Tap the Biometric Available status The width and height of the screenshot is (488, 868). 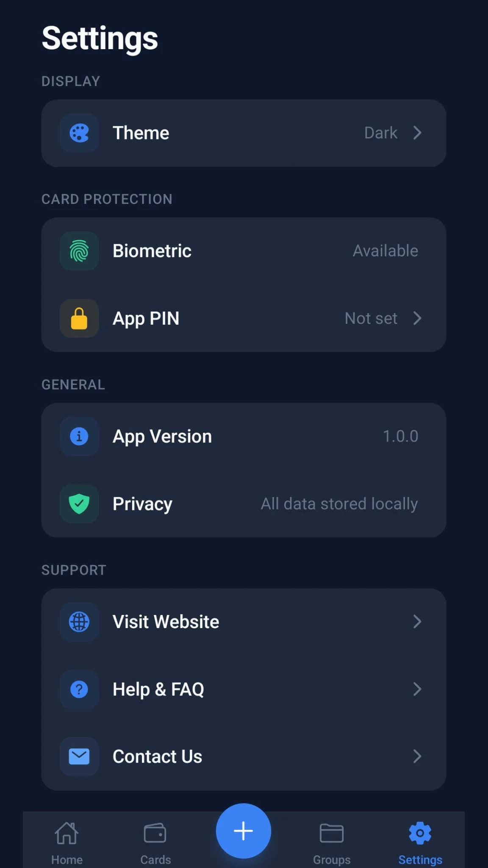pyautogui.click(x=385, y=251)
